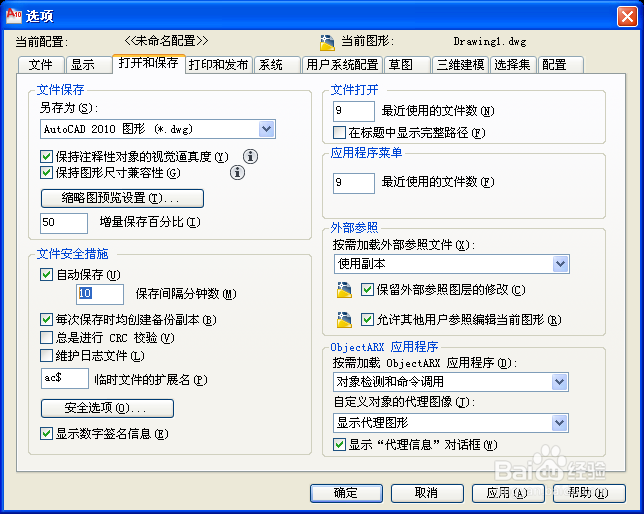The image size is (644, 514).
Task: Click 增量保存百分比 input field
Action: click(x=64, y=223)
